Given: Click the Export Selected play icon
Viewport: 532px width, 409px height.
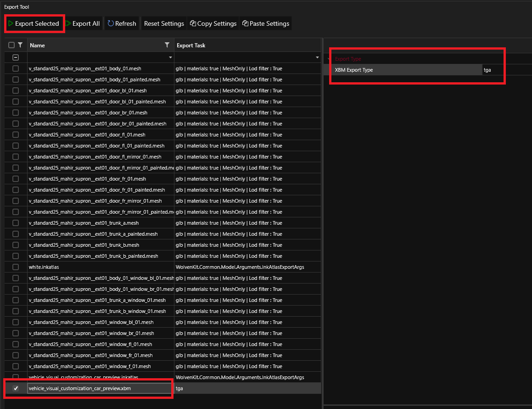Looking at the screenshot, I should pyautogui.click(x=11, y=23).
